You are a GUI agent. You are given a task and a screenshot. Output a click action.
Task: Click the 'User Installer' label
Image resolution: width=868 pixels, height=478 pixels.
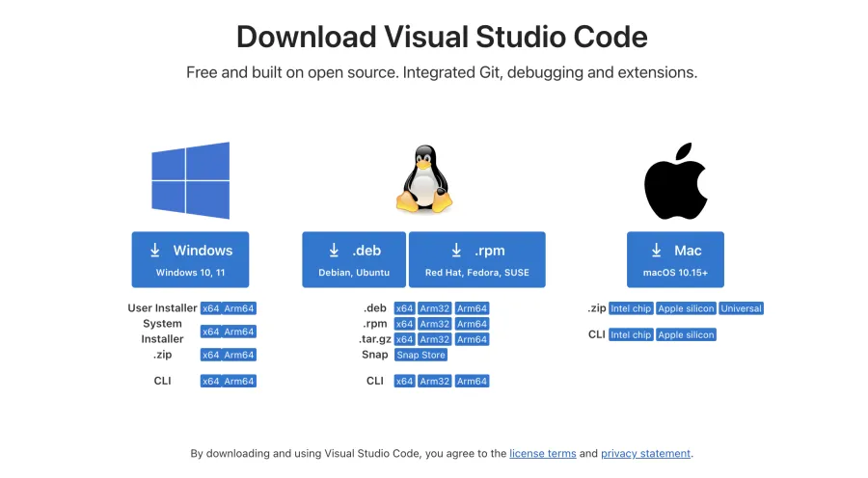pyautogui.click(x=162, y=308)
